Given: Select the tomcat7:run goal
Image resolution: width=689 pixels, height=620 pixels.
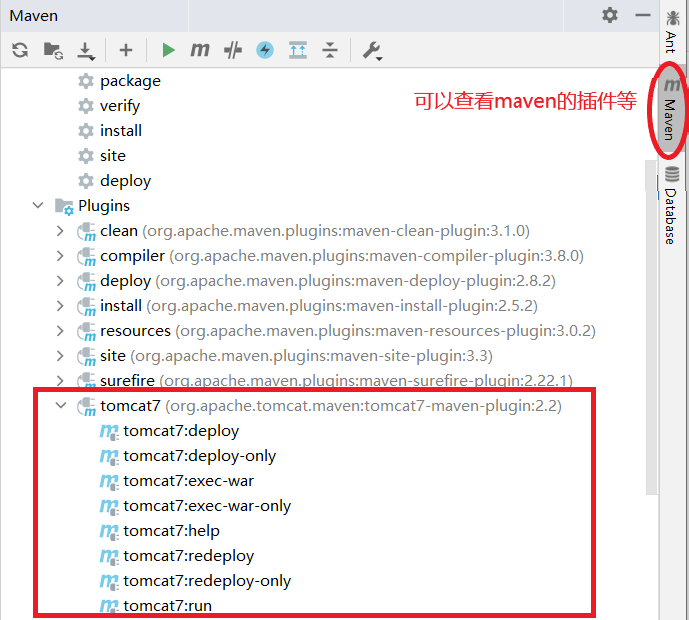Looking at the screenshot, I should coord(167,606).
